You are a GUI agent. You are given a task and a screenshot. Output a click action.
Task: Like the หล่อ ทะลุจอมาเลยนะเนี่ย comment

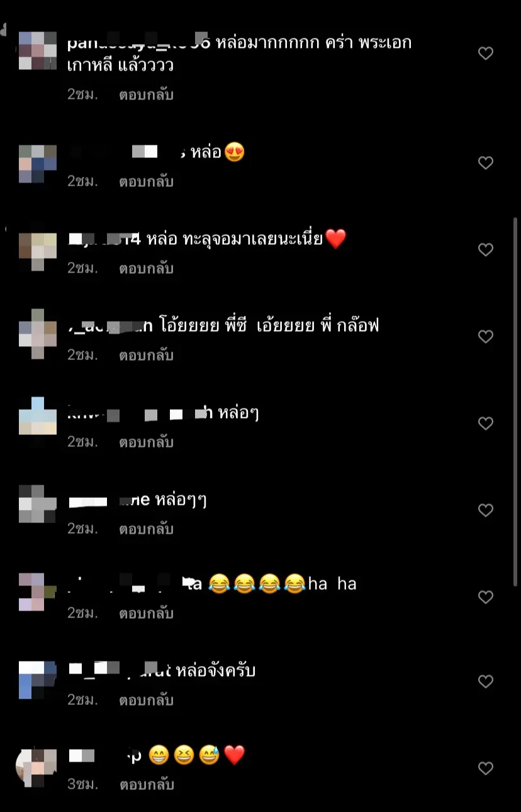coord(486,250)
